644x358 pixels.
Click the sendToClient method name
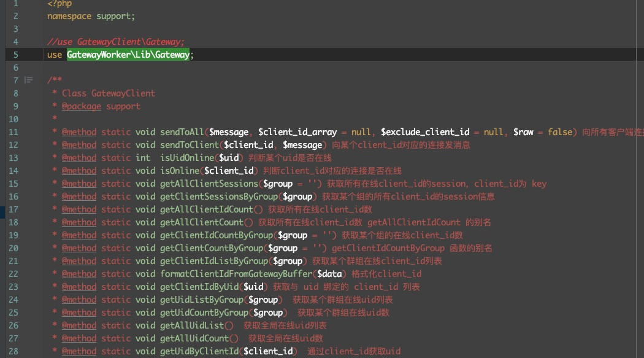pyautogui.click(x=190, y=145)
